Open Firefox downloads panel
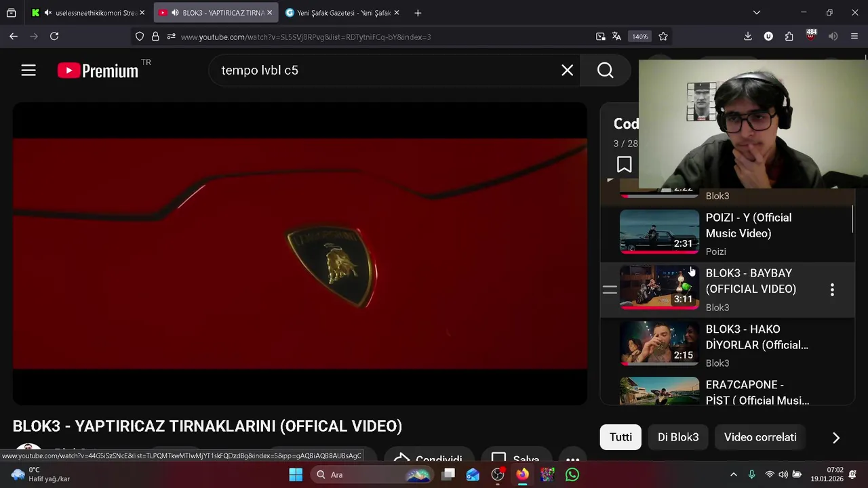This screenshot has height=488, width=868. [x=747, y=37]
